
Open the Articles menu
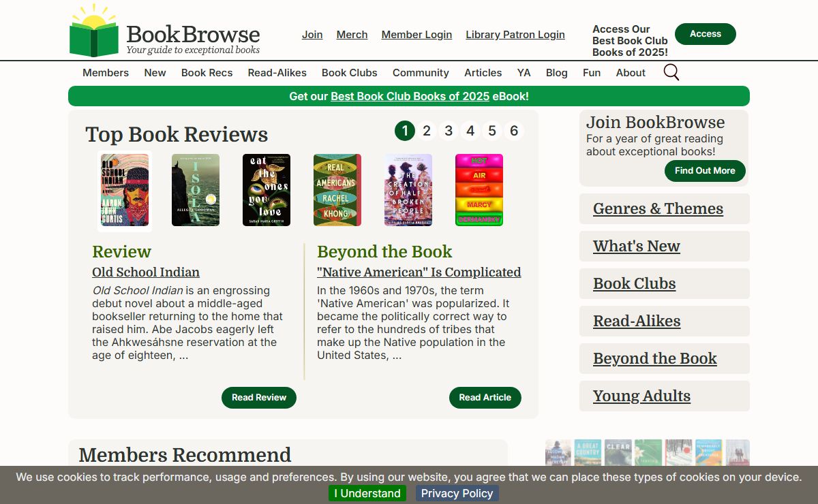[x=483, y=73]
